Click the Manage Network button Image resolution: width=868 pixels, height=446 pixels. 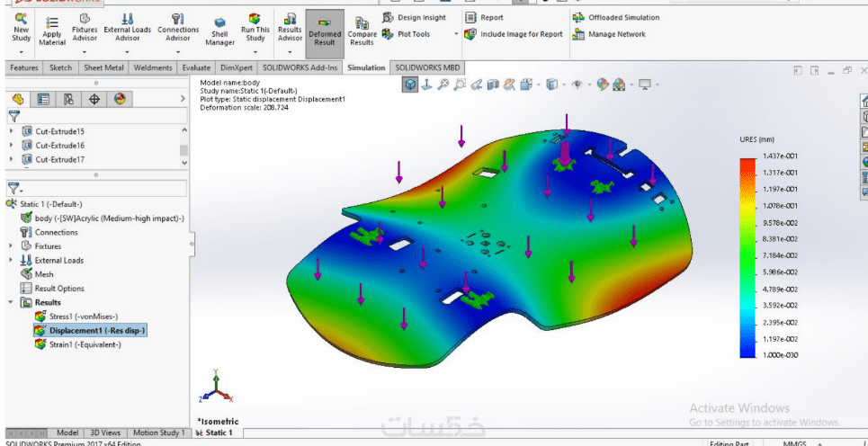point(609,34)
